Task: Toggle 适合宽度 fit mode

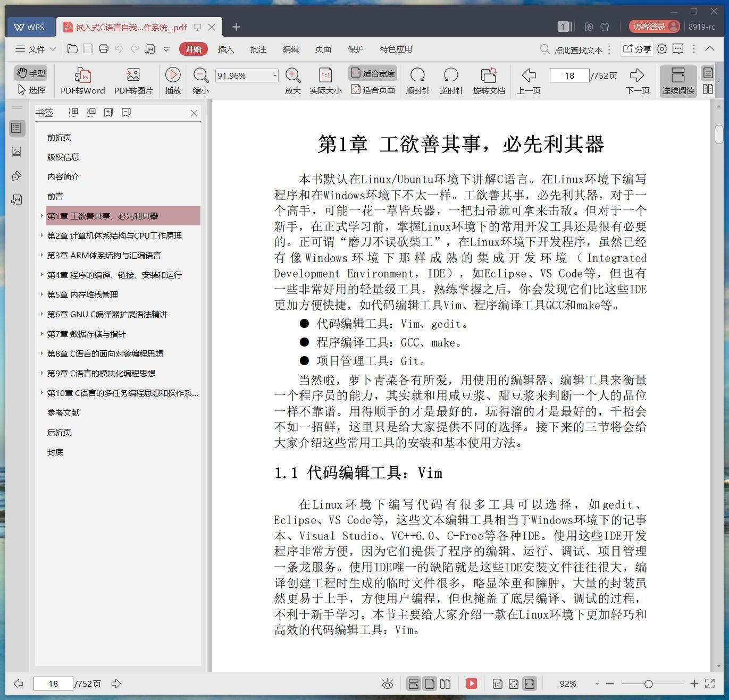Action: pyautogui.click(x=373, y=73)
